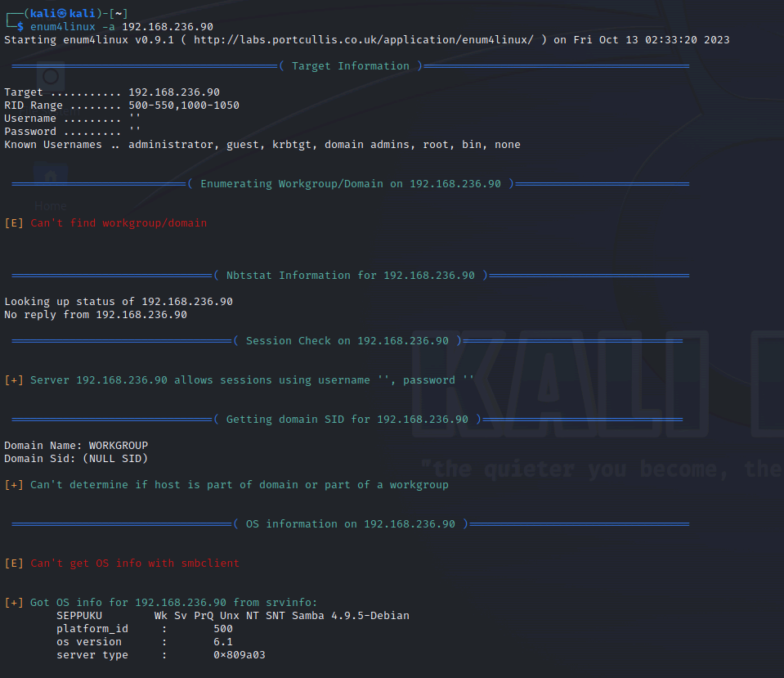Click the 'Enumerating Workgroup/Domain' section header
784x678 pixels.
click(351, 184)
